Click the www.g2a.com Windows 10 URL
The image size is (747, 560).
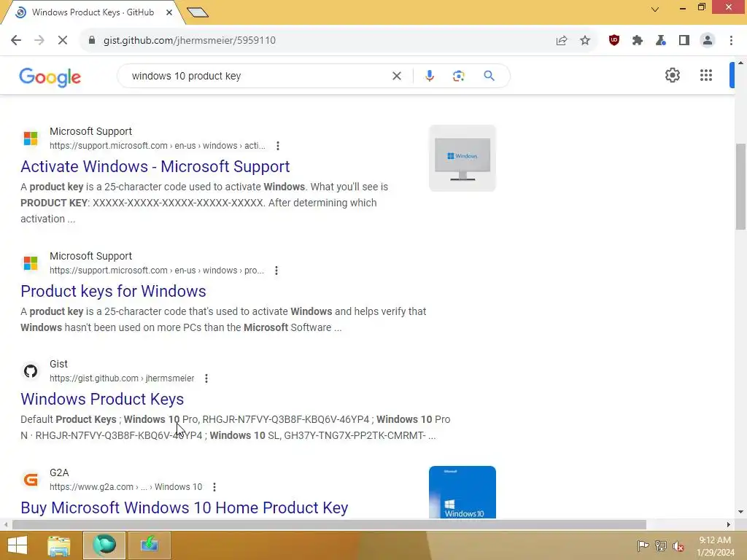point(125,487)
